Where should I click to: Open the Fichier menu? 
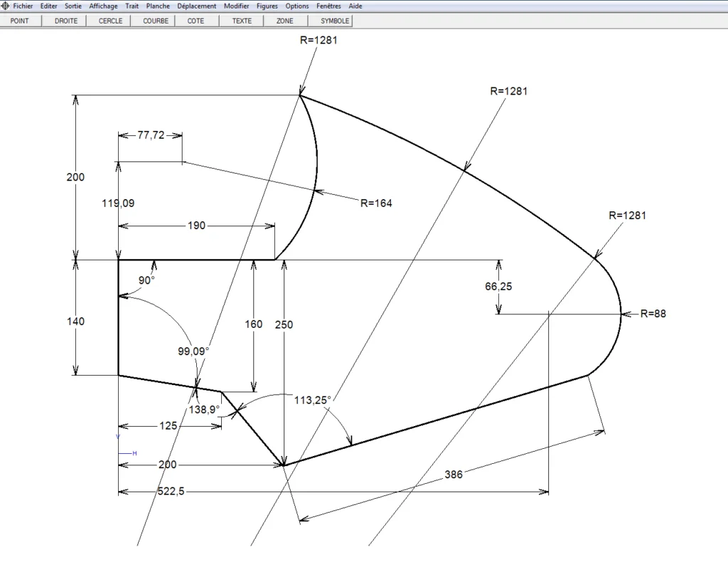point(23,6)
